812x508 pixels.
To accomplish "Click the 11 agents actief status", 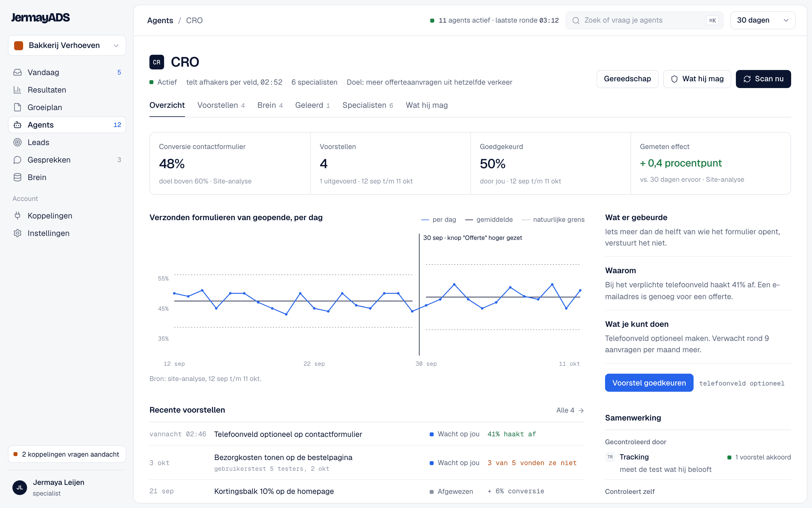I will tap(494, 21).
